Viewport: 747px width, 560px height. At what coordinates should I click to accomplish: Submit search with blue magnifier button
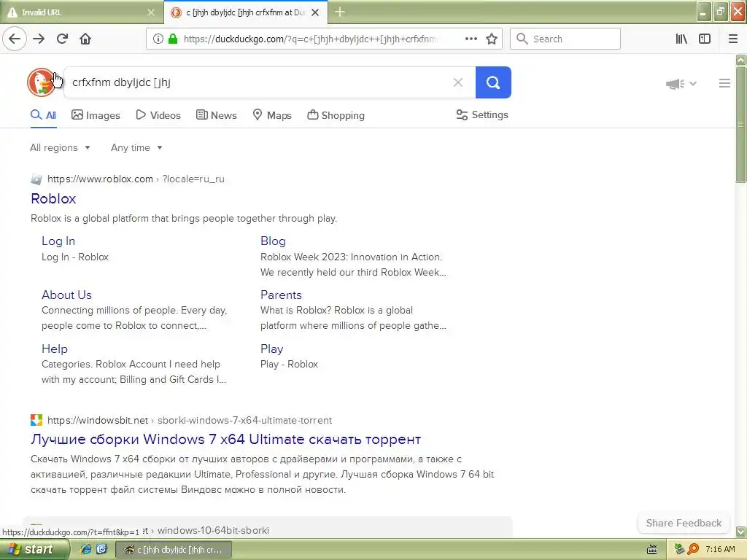point(493,82)
